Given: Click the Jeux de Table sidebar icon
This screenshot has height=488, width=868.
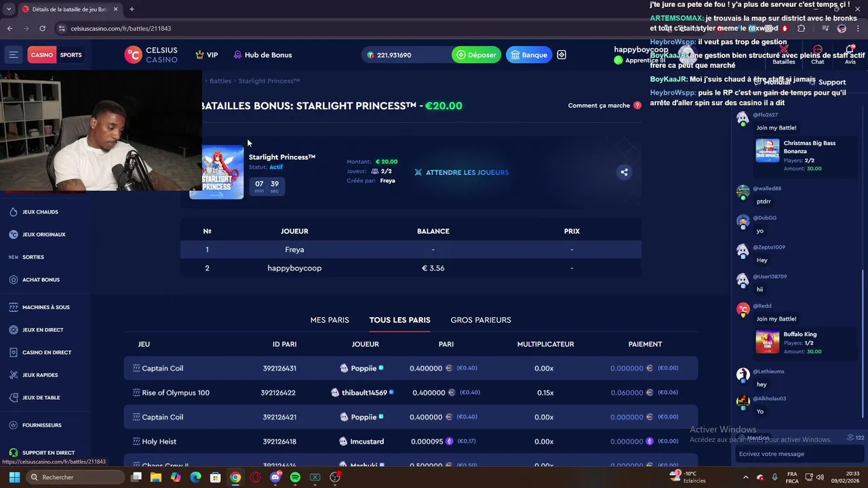Looking at the screenshot, I should pyautogui.click(x=14, y=398).
